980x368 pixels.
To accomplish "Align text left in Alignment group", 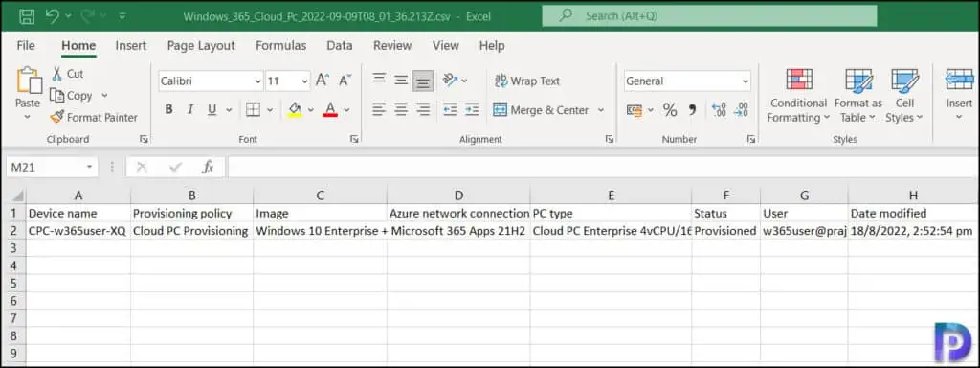I will coord(379,109).
